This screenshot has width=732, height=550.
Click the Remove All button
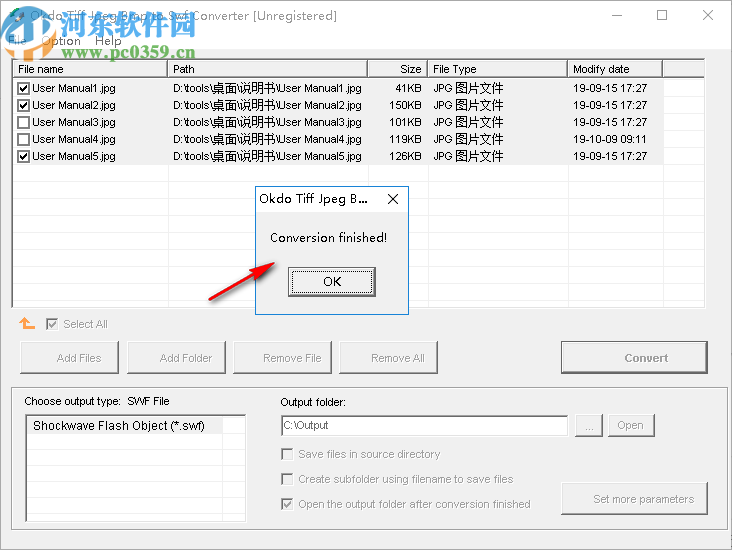tap(388, 358)
